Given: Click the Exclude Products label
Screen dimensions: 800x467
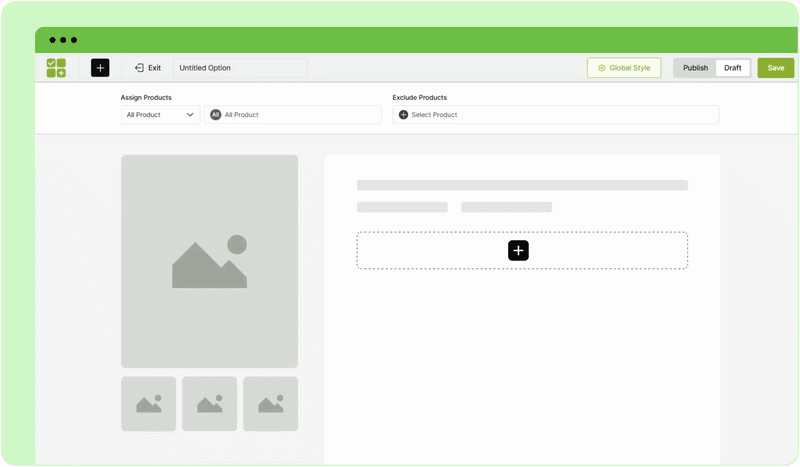Looking at the screenshot, I should (419, 97).
